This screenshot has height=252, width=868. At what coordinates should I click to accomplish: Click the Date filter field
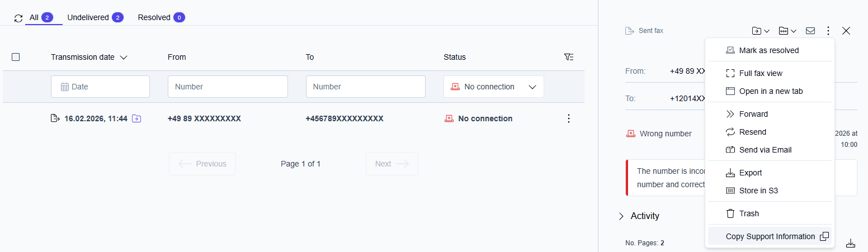tap(100, 87)
